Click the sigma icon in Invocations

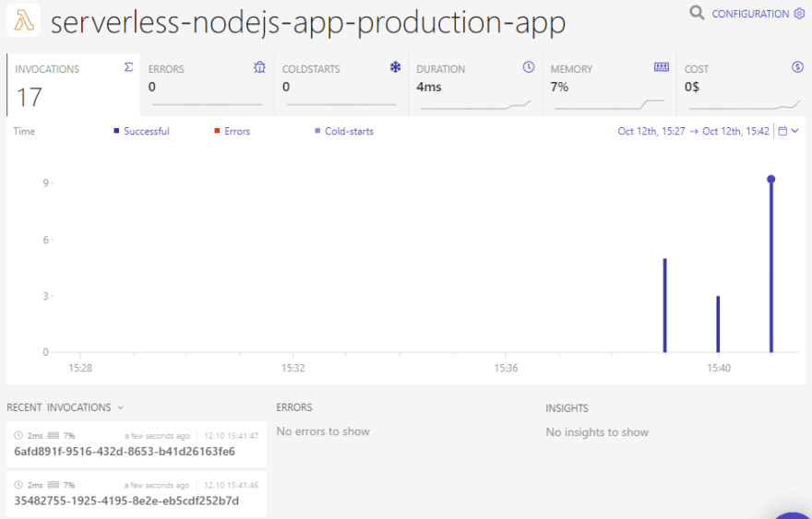click(x=128, y=67)
